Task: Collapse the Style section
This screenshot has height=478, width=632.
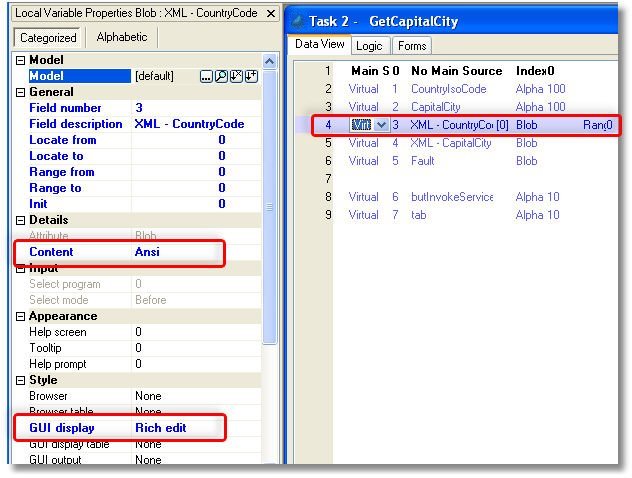Action: click(20, 380)
